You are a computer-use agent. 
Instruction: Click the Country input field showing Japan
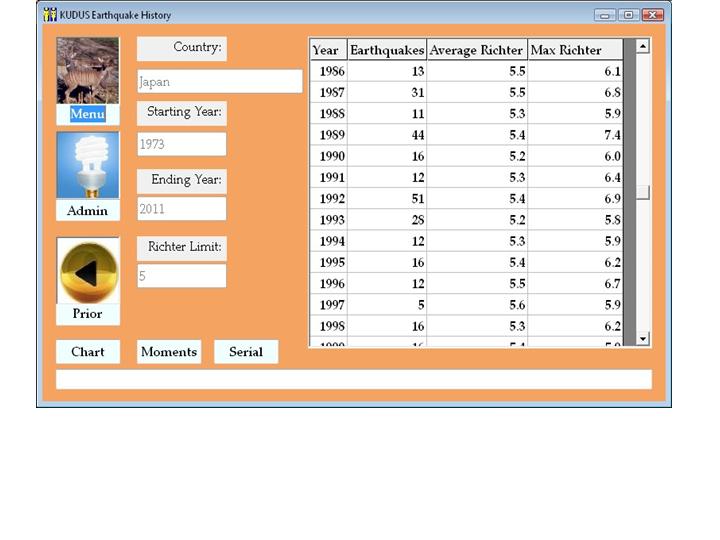[219, 82]
